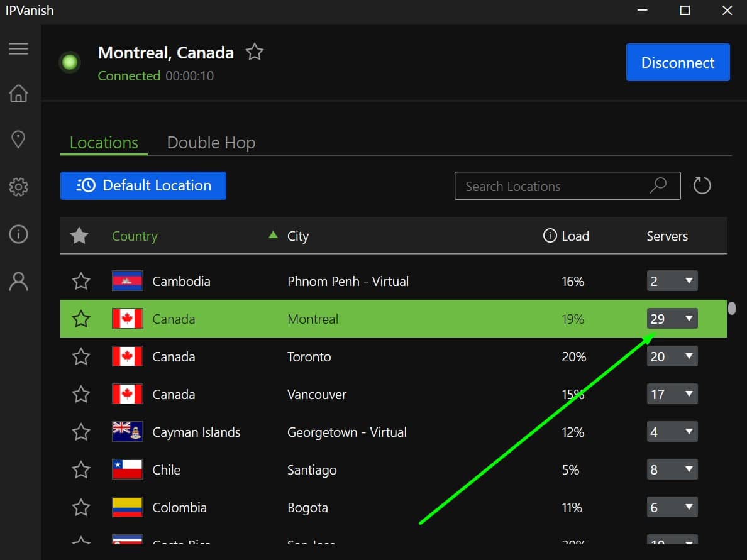Click the Colombia flag icon
Image resolution: width=747 pixels, height=560 pixels.
[127, 507]
